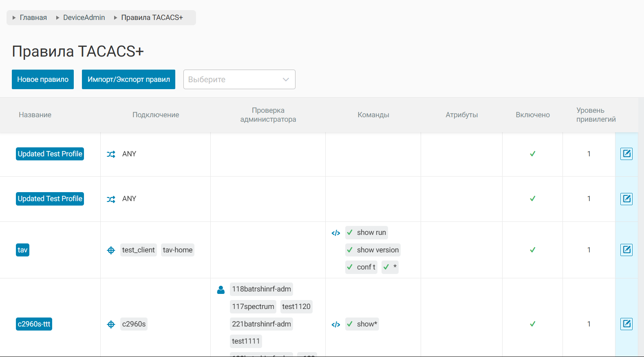Open the tav rule name tag
Screen dimensions: 644x357
pos(22,250)
